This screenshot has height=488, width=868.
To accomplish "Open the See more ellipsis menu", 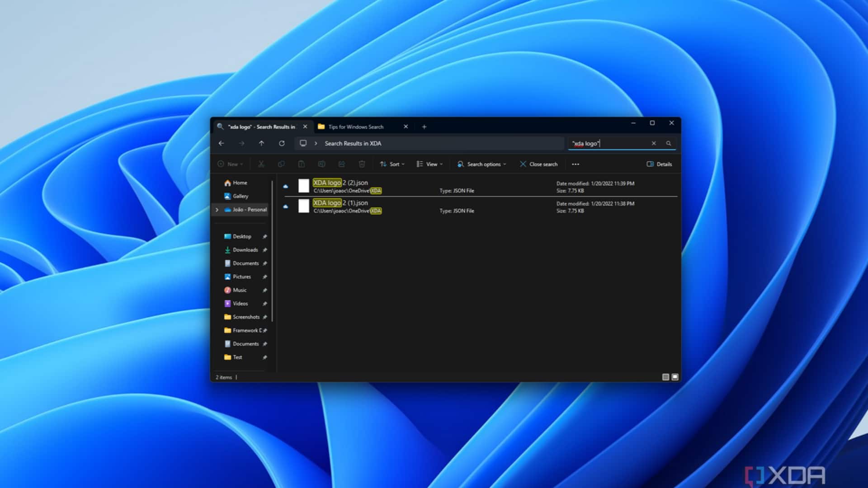I will [576, 164].
